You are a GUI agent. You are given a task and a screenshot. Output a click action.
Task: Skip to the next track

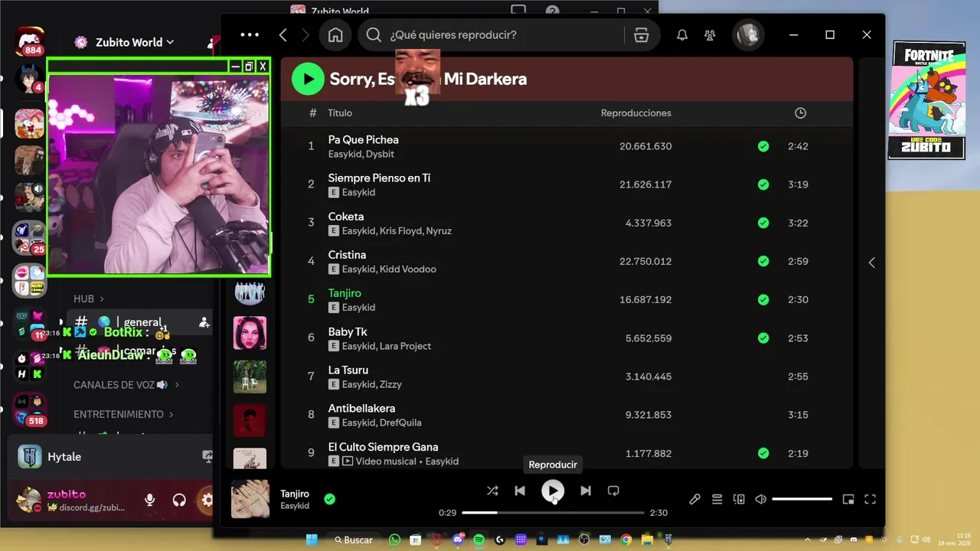pyautogui.click(x=586, y=491)
